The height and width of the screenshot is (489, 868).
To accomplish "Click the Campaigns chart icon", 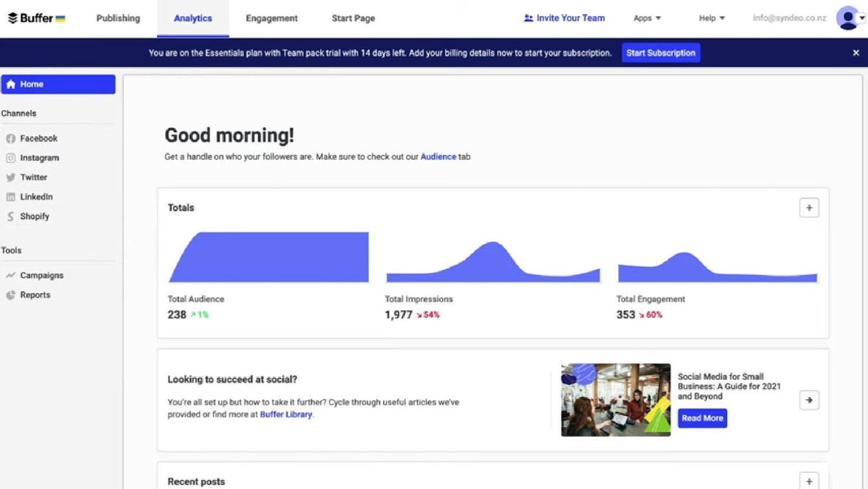I will coord(11,275).
